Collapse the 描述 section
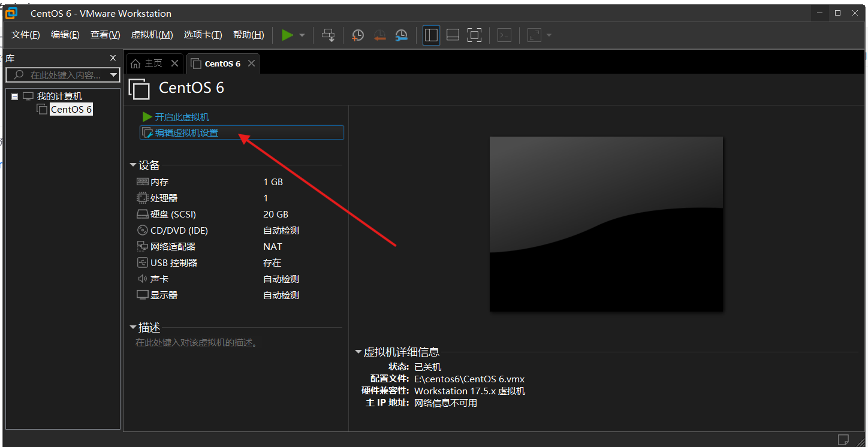 point(133,327)
